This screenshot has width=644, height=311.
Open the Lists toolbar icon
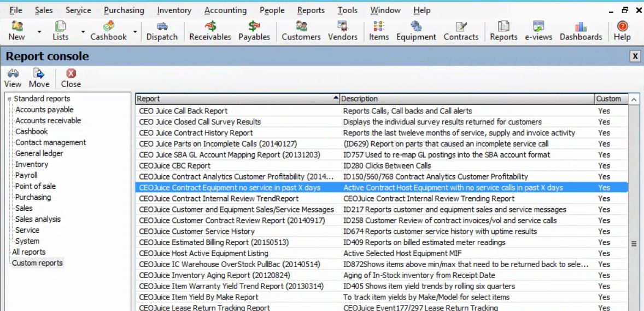coord(60,31)
